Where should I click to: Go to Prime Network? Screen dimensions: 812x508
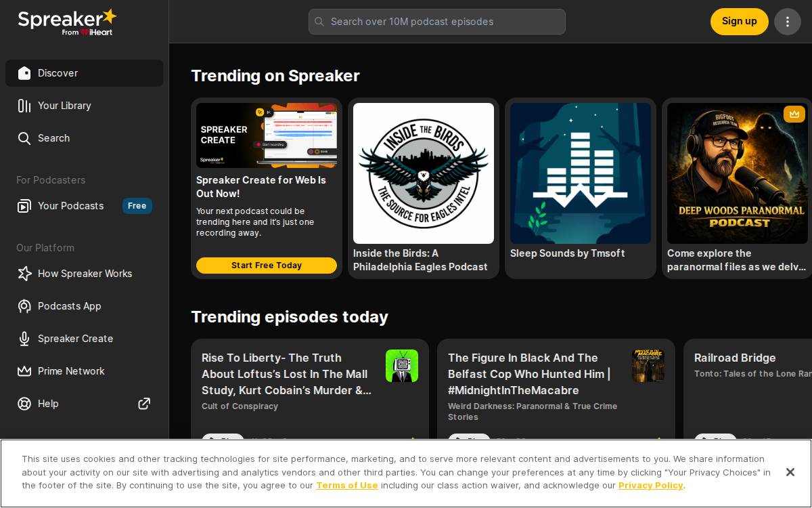(84, 371)
